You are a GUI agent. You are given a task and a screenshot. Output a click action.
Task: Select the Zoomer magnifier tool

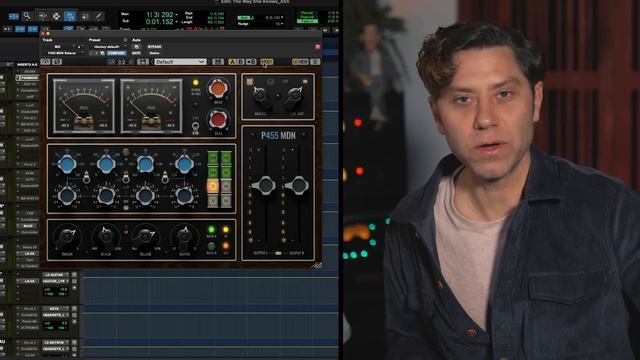click(27, 16)
